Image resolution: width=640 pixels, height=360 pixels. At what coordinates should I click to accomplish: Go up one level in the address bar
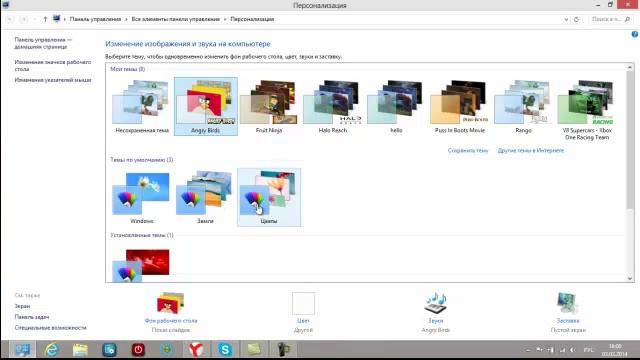tap(45, 19)
